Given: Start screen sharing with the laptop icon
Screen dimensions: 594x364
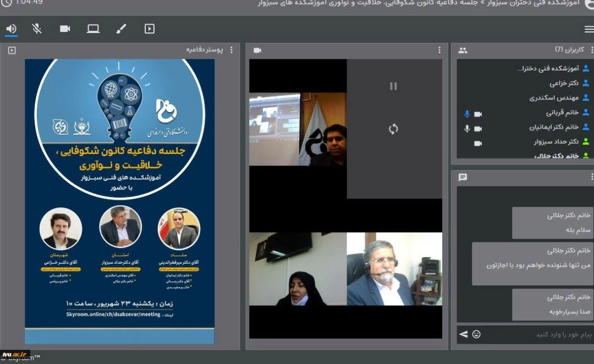Looking at the screenshot, I should tap(93, 29).
